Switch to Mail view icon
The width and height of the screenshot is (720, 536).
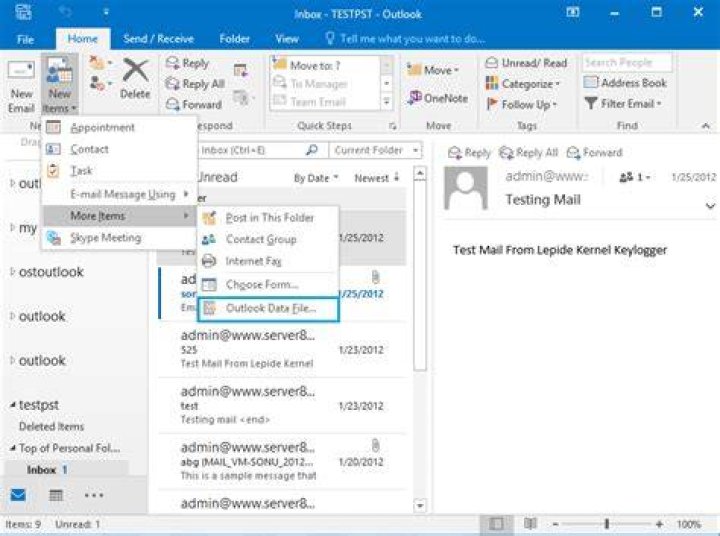click(x=18, y=495)
